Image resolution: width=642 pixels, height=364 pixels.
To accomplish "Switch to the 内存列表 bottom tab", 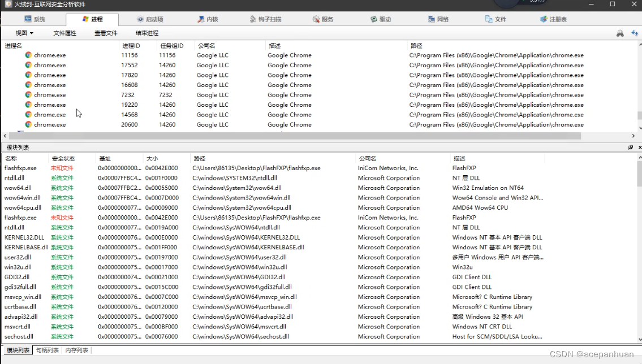I will pos(76,350).
